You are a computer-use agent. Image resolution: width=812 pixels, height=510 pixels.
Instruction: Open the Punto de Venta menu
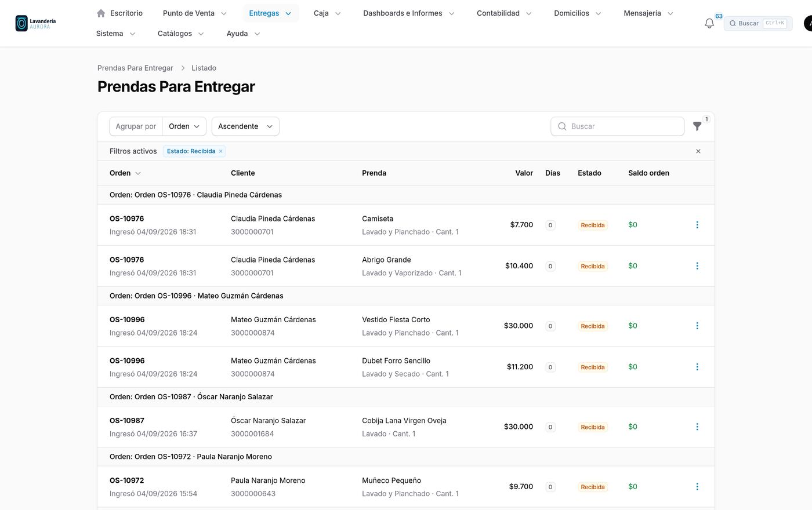pyautogui.click(x=195, y=13)
